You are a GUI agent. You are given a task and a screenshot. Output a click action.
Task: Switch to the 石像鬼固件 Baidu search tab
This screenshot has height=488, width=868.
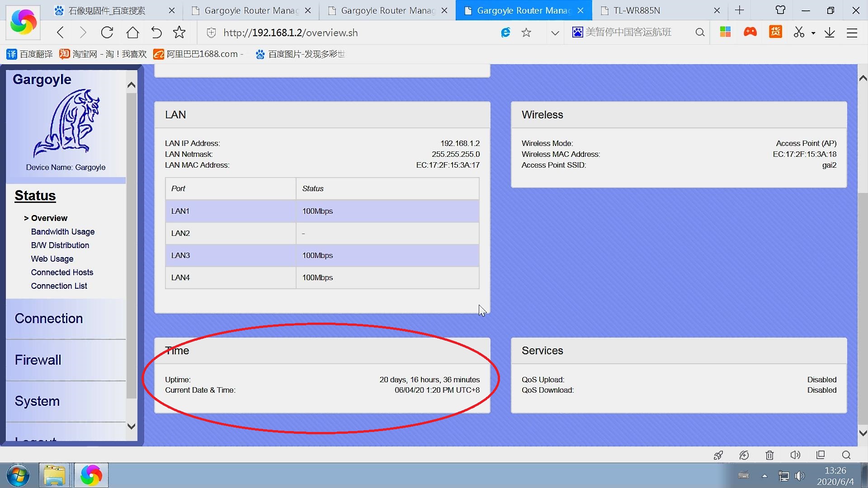[x=107, y=10]
